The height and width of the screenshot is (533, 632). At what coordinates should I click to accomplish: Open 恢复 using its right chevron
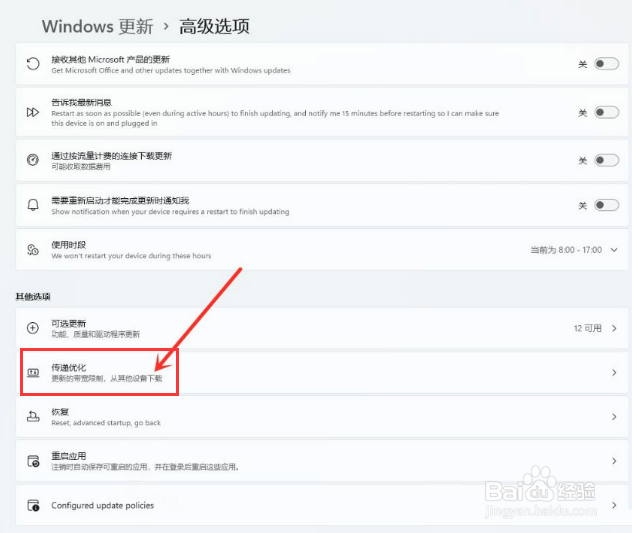614,416
